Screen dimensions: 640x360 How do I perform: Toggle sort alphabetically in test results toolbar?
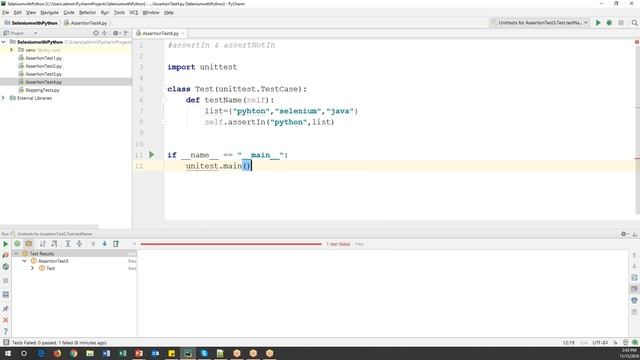coord(42,244)
